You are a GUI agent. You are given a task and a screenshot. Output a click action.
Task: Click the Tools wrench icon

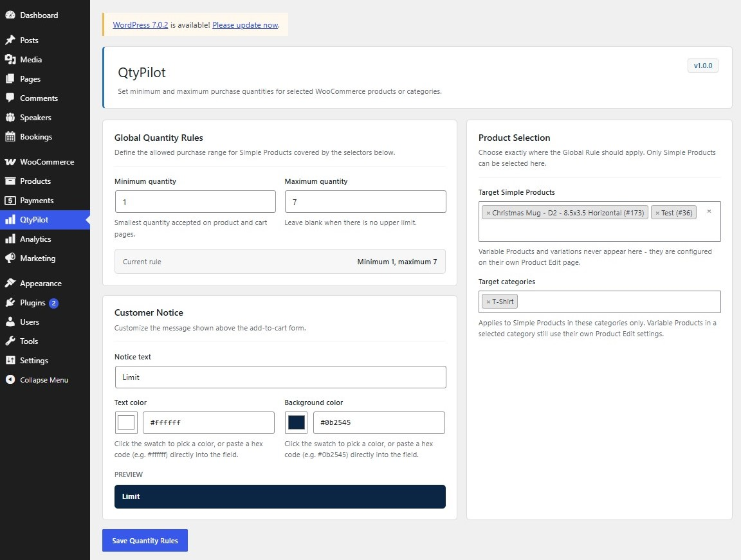(10, 341)
